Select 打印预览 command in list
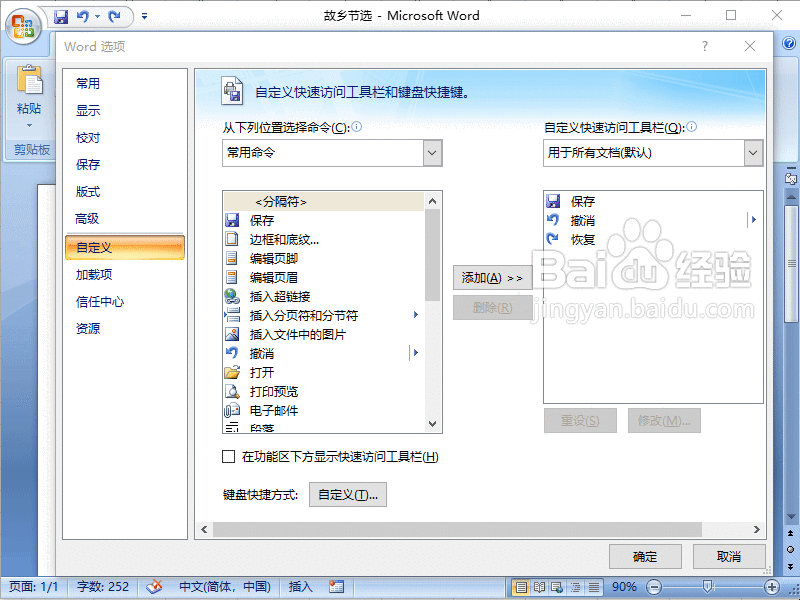Screen dimensions: 800x600 (323, 391)
